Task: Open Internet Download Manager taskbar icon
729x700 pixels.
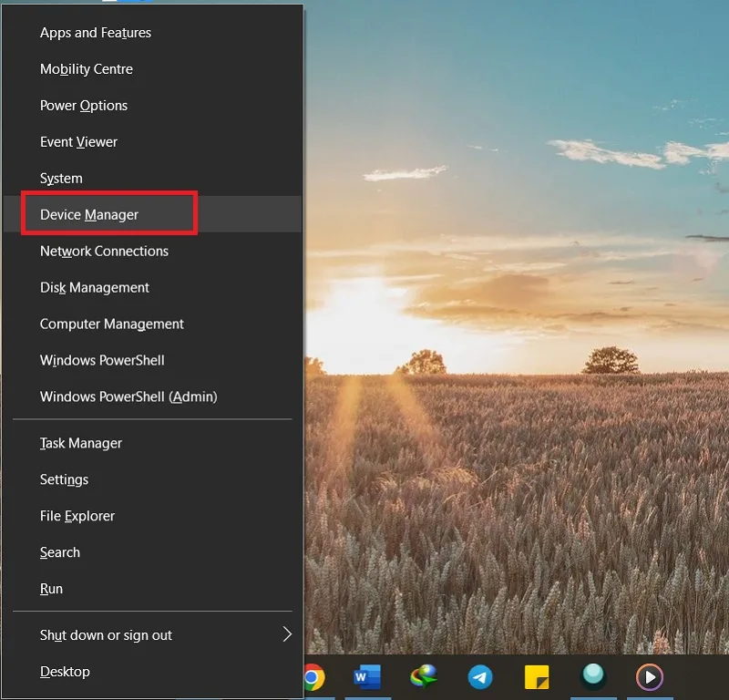Action: [424, 676]
